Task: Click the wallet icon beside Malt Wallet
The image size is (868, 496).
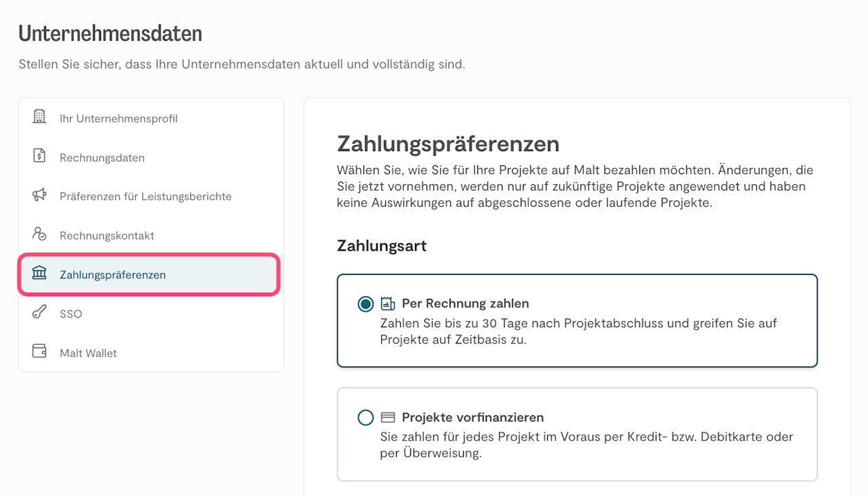Action: click(39, 352)
